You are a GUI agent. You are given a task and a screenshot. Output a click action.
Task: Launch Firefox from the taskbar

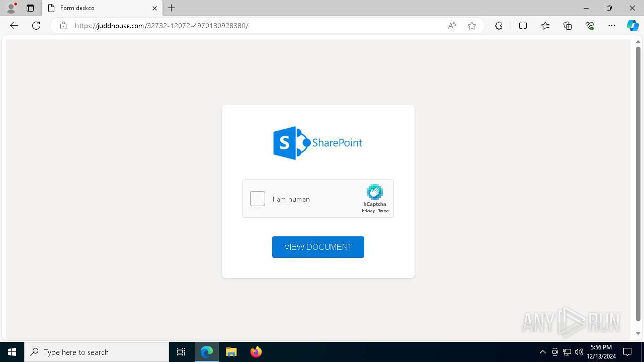(x=256, y=352)
